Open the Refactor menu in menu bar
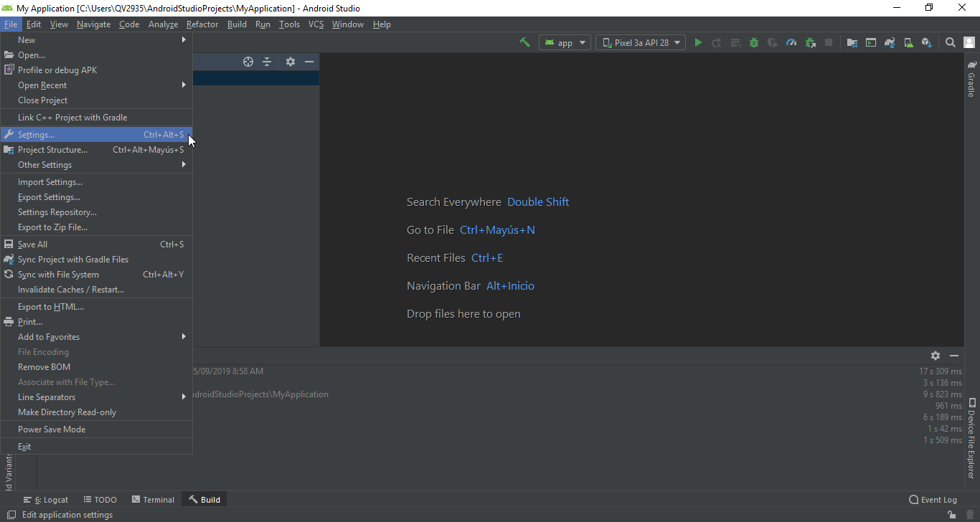The image size is (980, 522). pyautogui.click(x=202, y=24)
